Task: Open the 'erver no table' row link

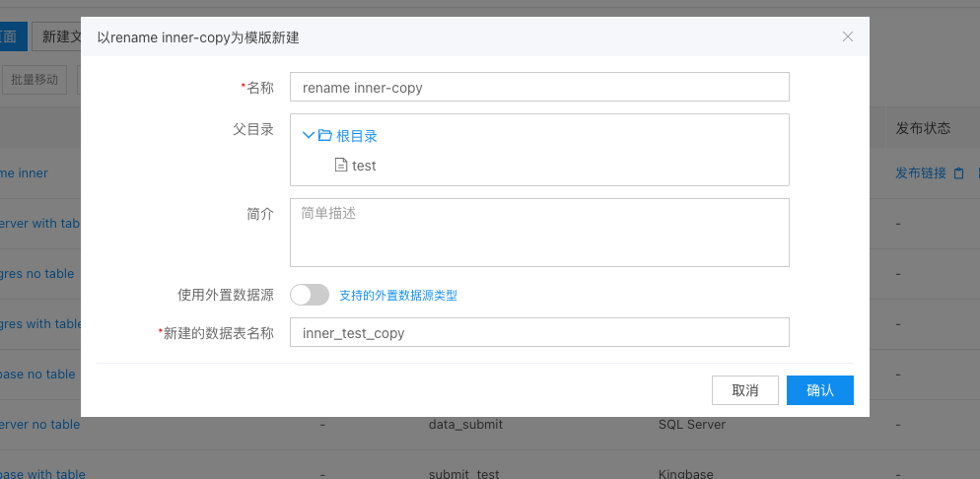Action: pos(40,424)
